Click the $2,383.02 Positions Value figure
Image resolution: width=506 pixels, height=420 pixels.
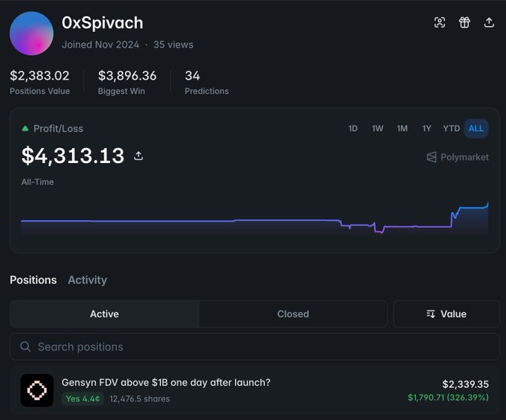tap(39, 76)
